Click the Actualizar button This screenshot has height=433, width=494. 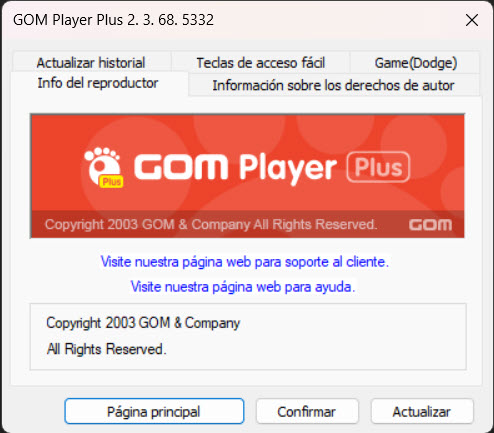coord(422,412)
